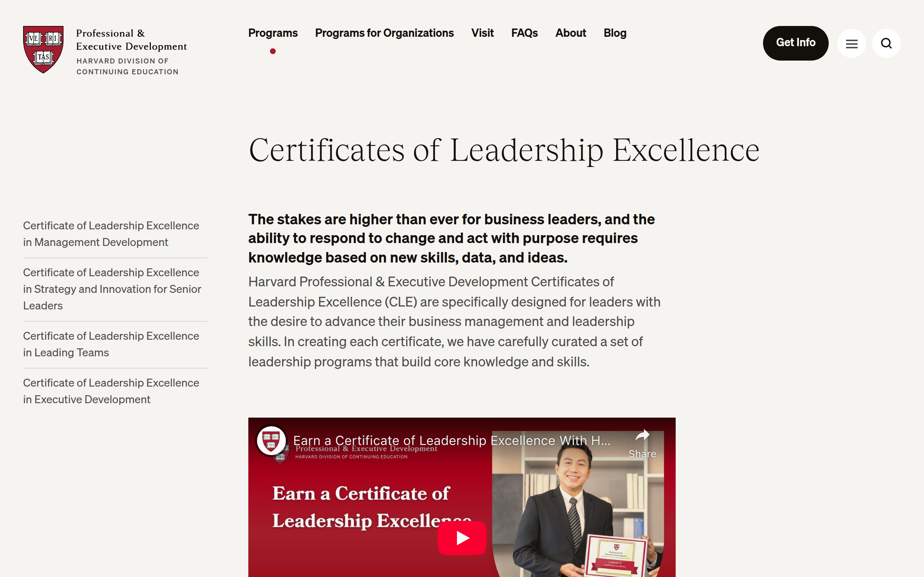Open Certificate of Leadership Excellence in Leading Teams
Image resolution: width=924 pixels, height=577 pixels.
(111, 344)
